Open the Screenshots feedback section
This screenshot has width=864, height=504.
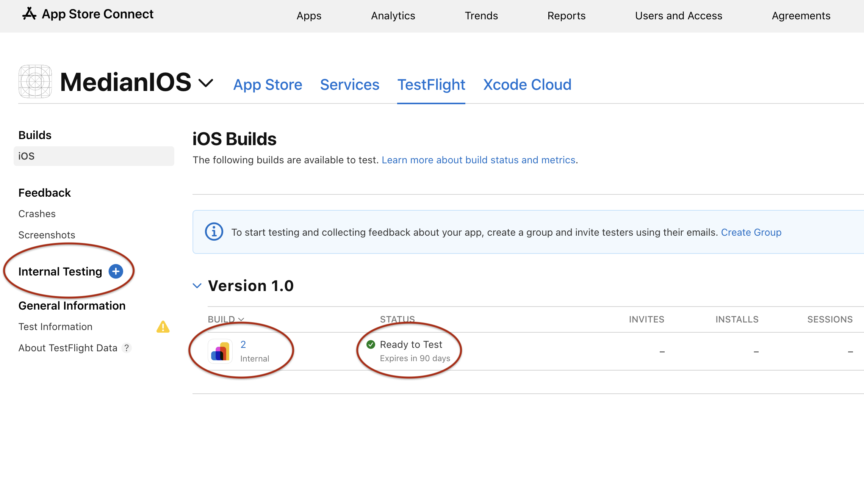click(47, 234)
